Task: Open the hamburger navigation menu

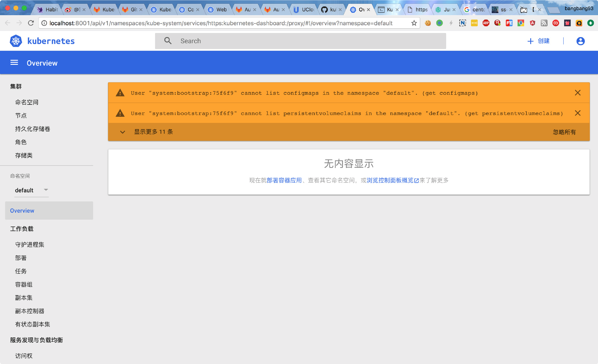Action: [x=14, y=62]
